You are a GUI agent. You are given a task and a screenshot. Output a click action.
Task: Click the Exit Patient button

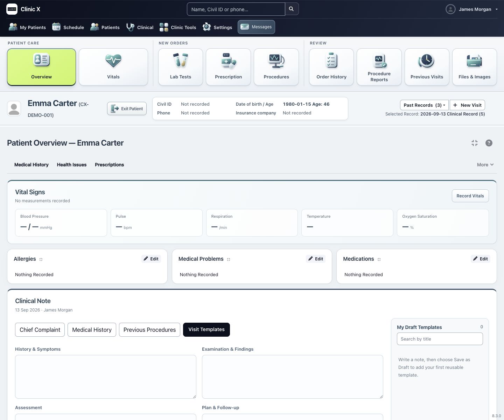[x=127, y=108]
